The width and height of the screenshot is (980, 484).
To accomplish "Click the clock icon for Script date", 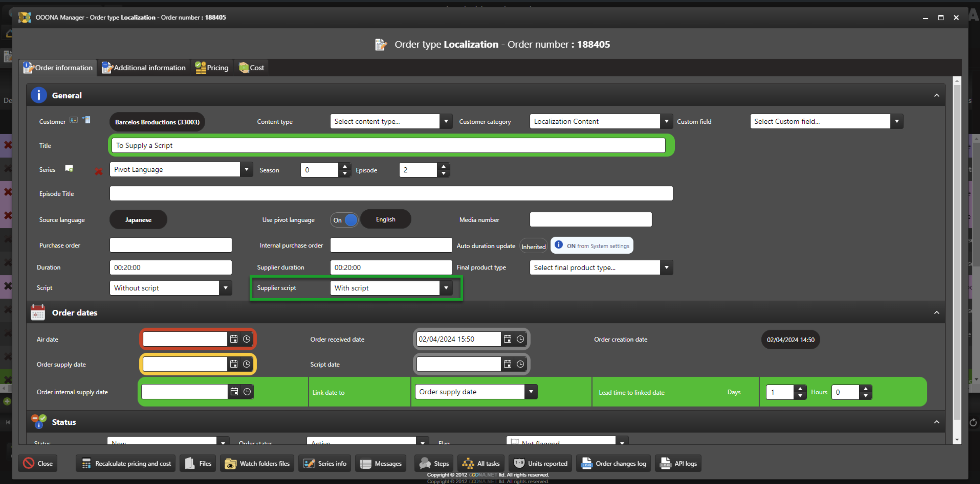I will tap(520, 364).
